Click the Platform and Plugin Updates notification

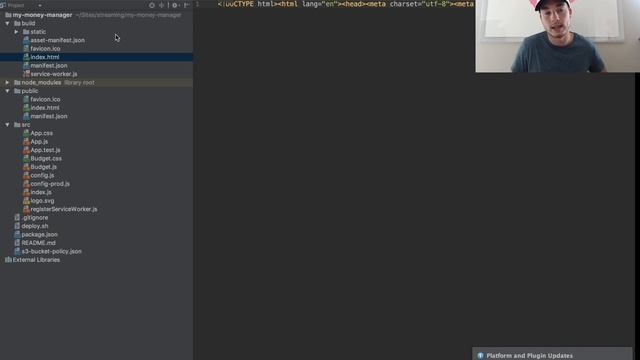point(552,354)
